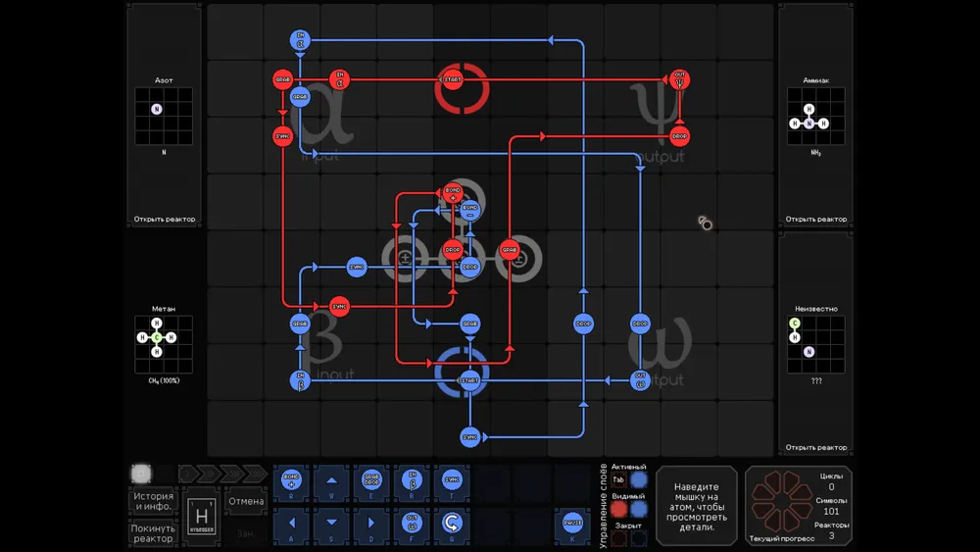Click the red START node on the grid
This screenshot has height=552, width=980.
point(452,79)
